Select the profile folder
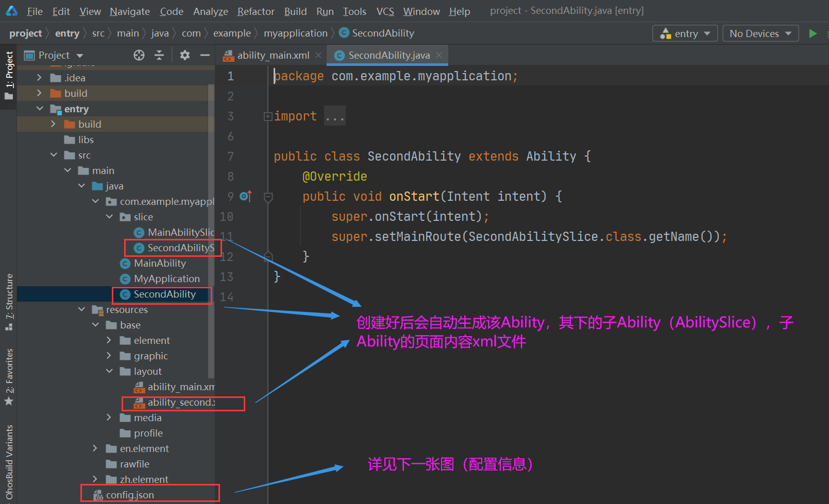 [x=148, y=433]
